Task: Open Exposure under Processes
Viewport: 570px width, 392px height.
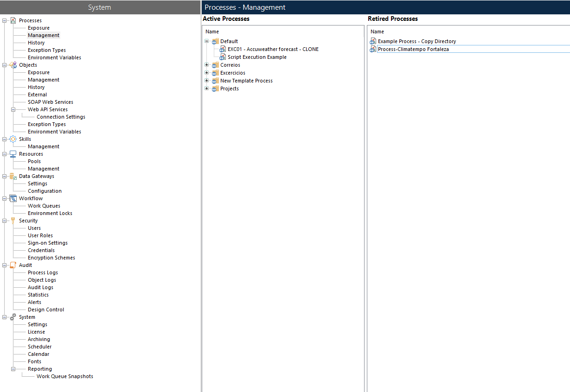Action: [x=38, y=28]
